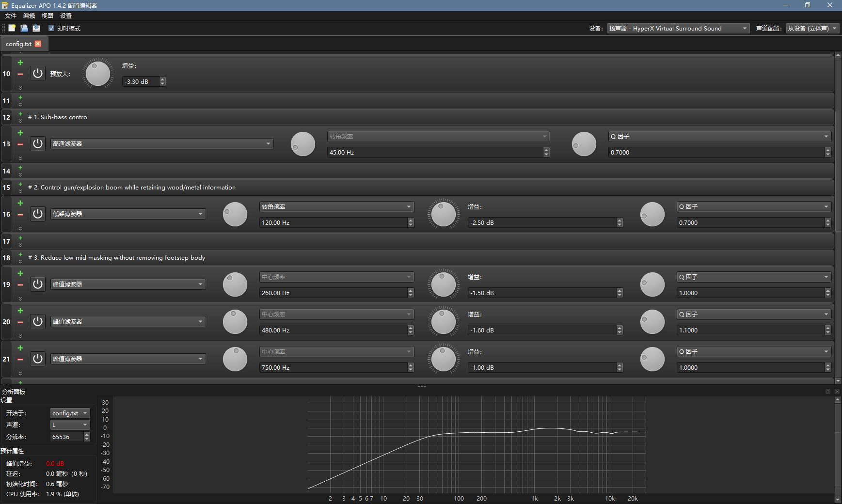Screen dimensions: 842x504
Task: Open the 文件 menu
Action: click(11, 16)
